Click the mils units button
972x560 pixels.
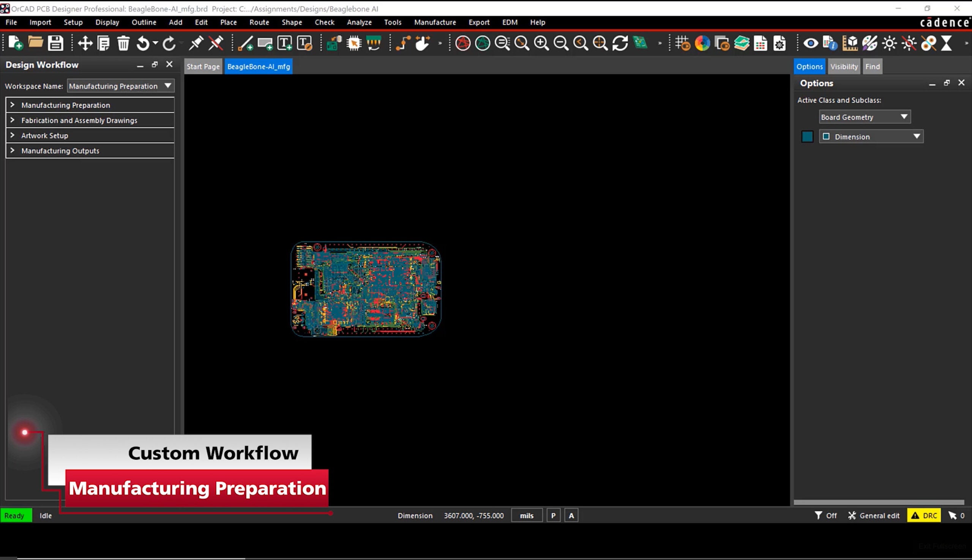527,515
